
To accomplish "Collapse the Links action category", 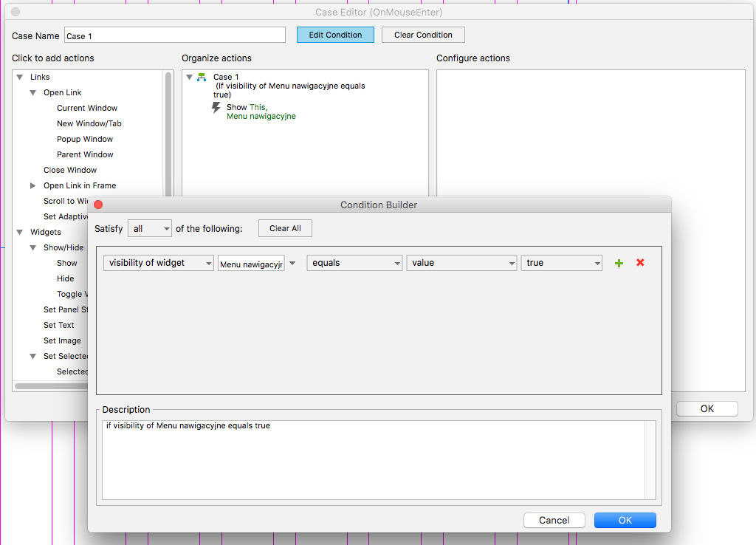I will (x=20, y=76).
